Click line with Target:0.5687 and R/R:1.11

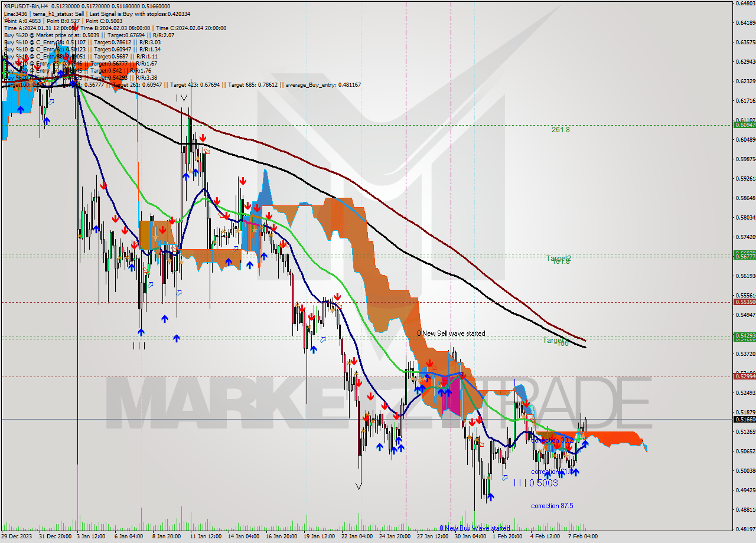pyautogui.click(x=80, y=56)
